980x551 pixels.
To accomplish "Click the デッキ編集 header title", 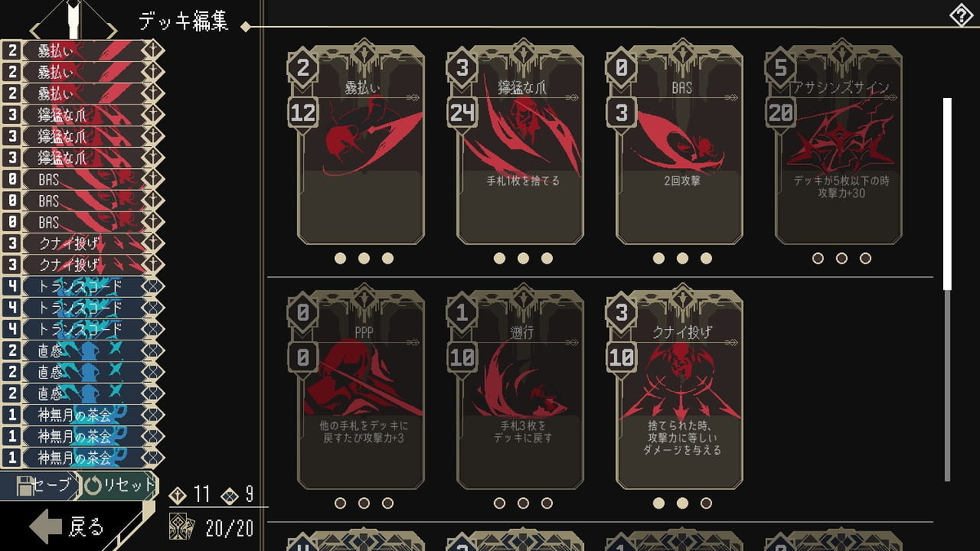I will (x=183, y=23).
